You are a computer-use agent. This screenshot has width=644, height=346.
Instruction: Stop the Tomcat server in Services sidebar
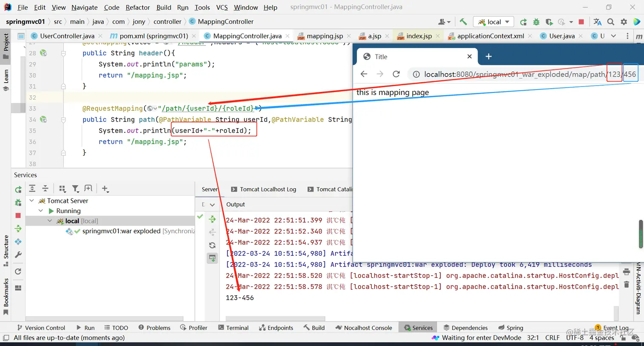(x=18, y=216)
